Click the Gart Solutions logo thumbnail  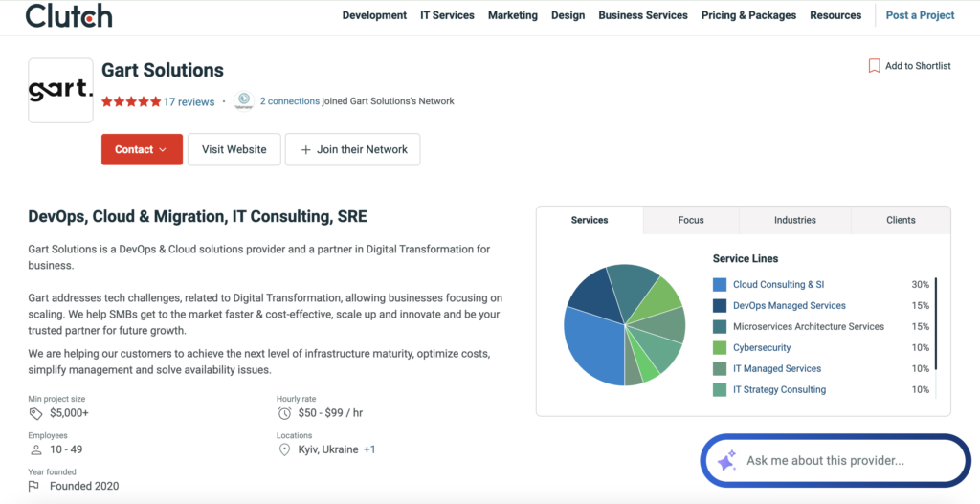(x=60, y=91)
